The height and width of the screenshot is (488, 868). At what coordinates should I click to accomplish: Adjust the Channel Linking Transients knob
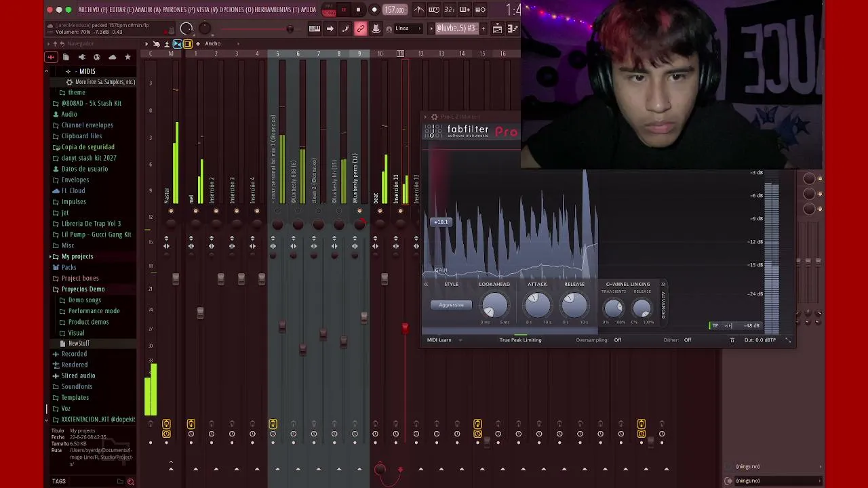(x=613, y=308)
